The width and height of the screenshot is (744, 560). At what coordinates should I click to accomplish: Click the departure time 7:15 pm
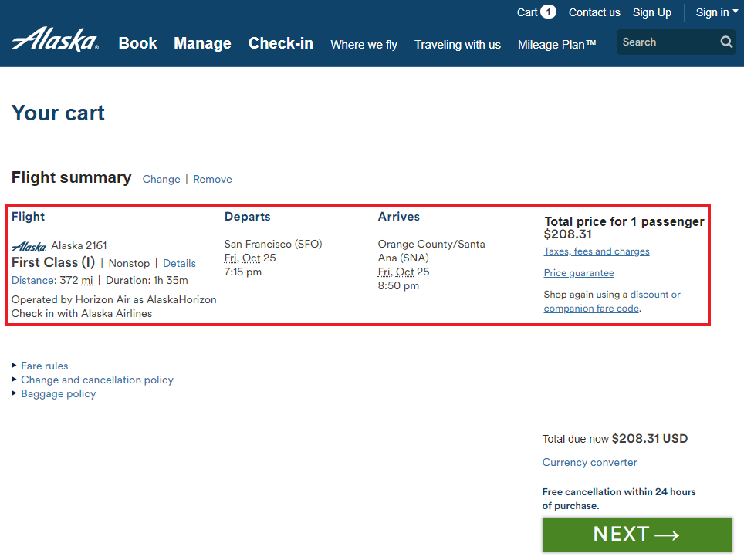[x=243, y=272]
